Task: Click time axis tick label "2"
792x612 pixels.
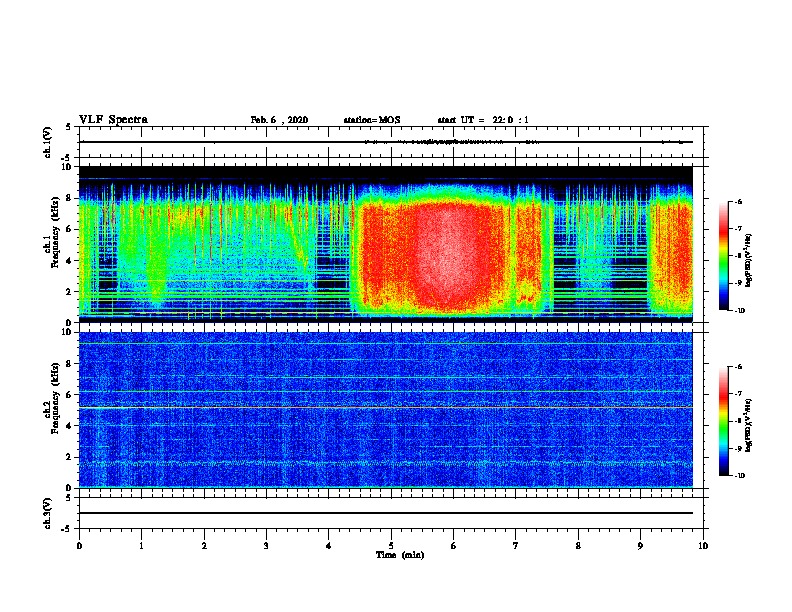Action: pos(204,546)
